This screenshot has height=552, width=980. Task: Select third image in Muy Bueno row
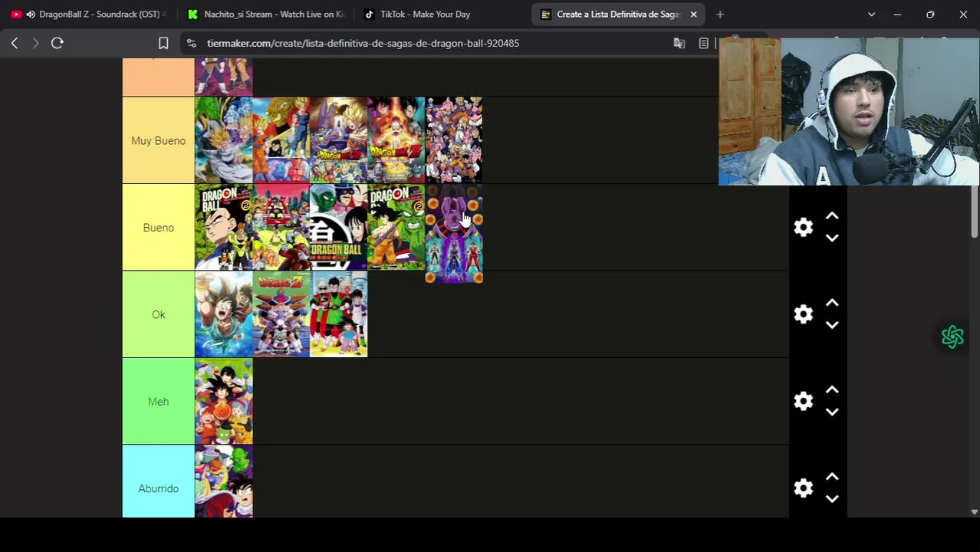[339, 140]
